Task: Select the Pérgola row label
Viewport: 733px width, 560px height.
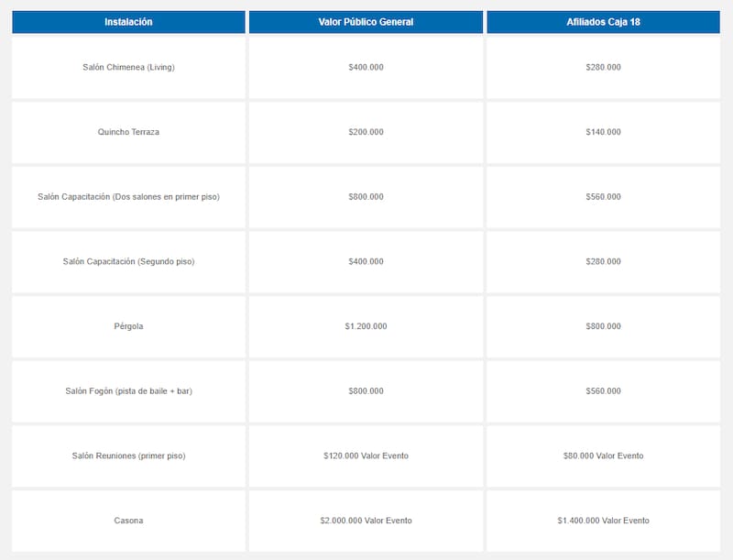Action: point(128,326)
